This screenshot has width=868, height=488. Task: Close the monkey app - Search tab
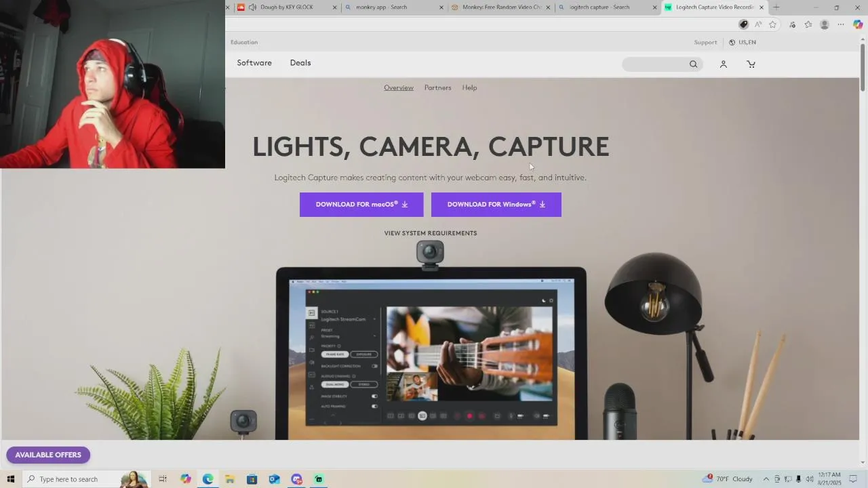(x=441, y=7)
